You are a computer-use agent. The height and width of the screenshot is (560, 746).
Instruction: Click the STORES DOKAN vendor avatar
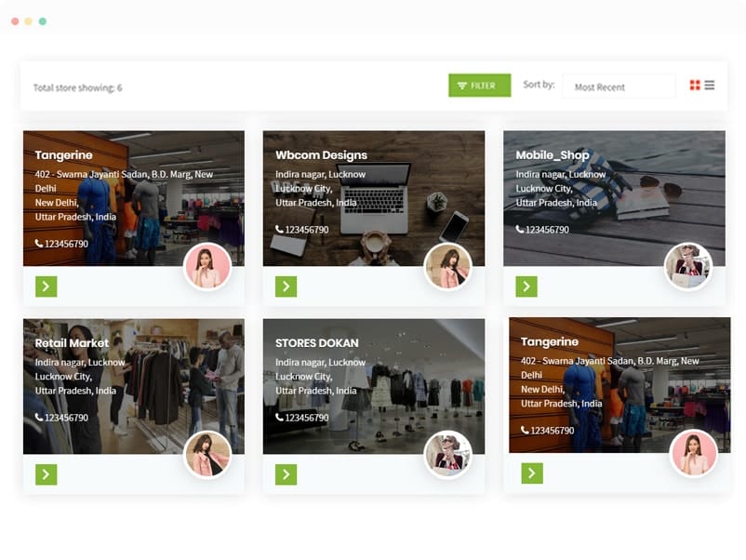(447, 452)
